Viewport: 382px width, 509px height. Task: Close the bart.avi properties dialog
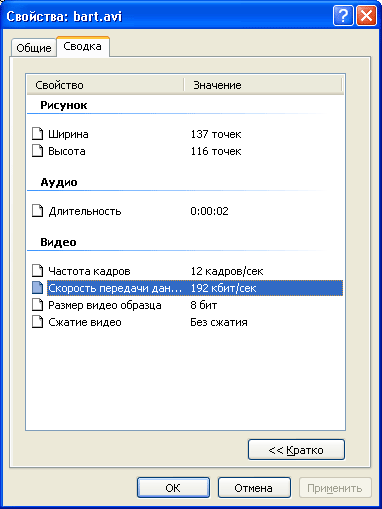click(x=366, y=16)
